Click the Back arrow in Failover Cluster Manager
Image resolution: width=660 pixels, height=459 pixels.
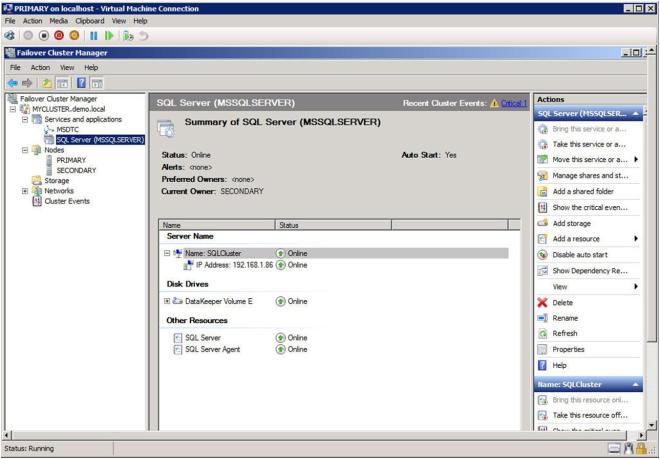(11, 85)
